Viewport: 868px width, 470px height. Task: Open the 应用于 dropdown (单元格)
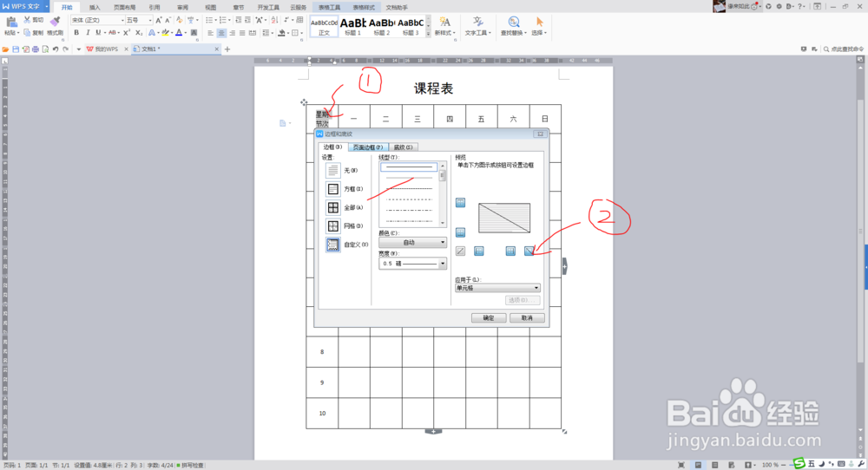pos(497,288)
